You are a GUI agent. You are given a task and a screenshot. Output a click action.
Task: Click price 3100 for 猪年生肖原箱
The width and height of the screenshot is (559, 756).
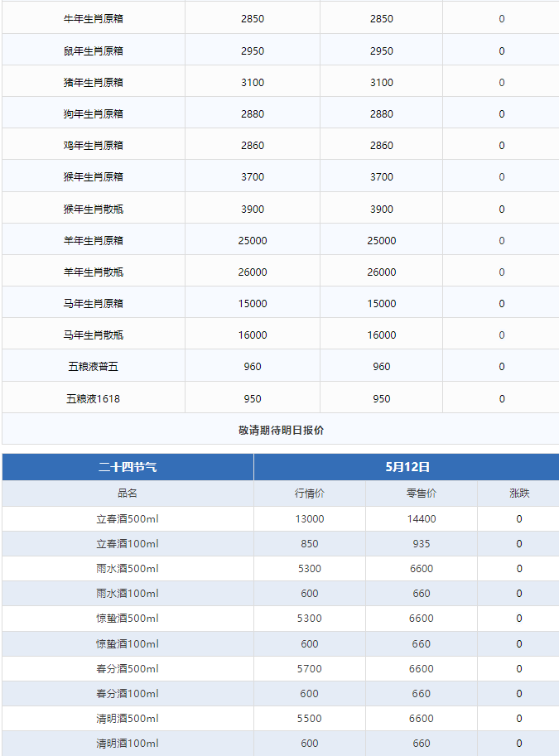tap(253, 83)
